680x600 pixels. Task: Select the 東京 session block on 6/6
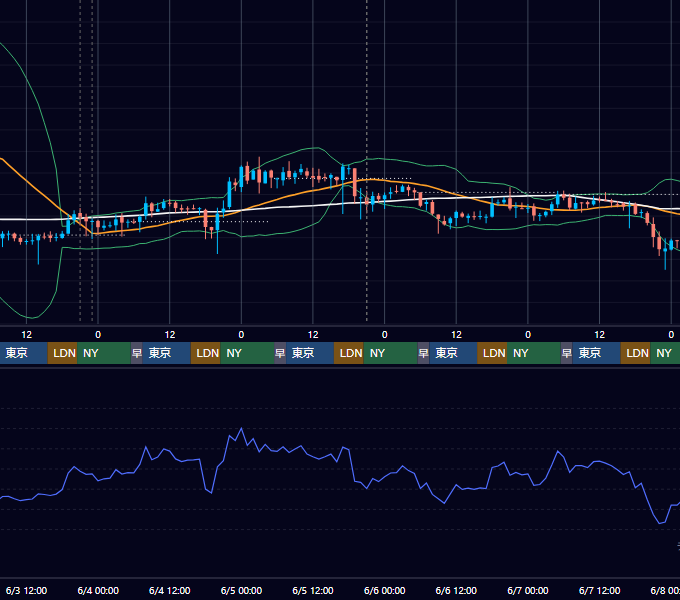[x=453, y=353]
